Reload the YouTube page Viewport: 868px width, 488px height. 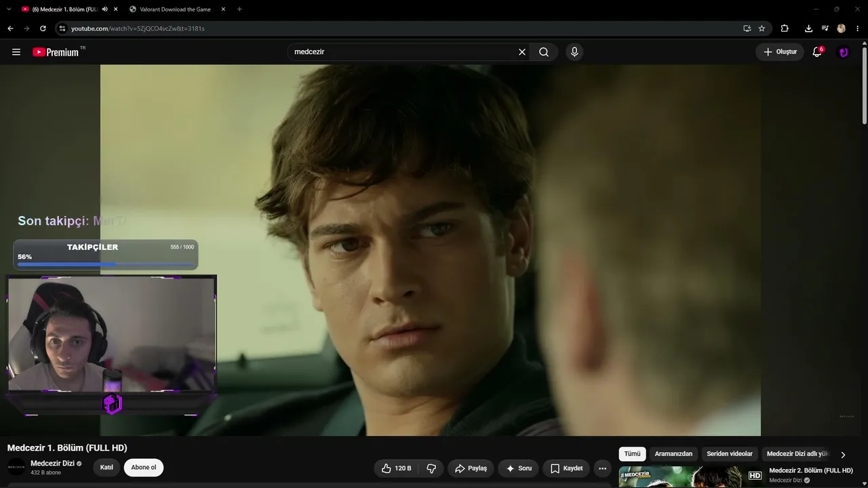(43, 28)
